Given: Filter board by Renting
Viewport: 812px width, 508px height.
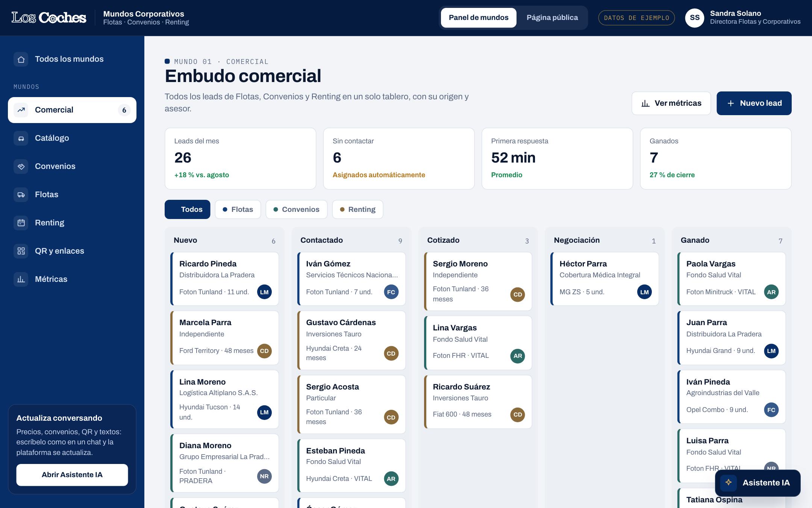Looking at the screenshot, I should coord(358,209).
